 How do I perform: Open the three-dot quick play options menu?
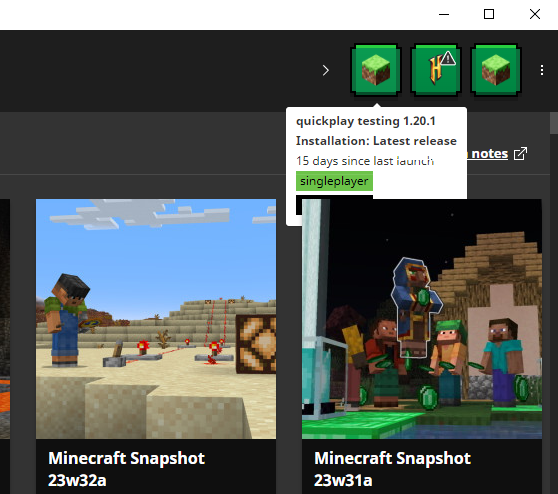tap(542, 70)
